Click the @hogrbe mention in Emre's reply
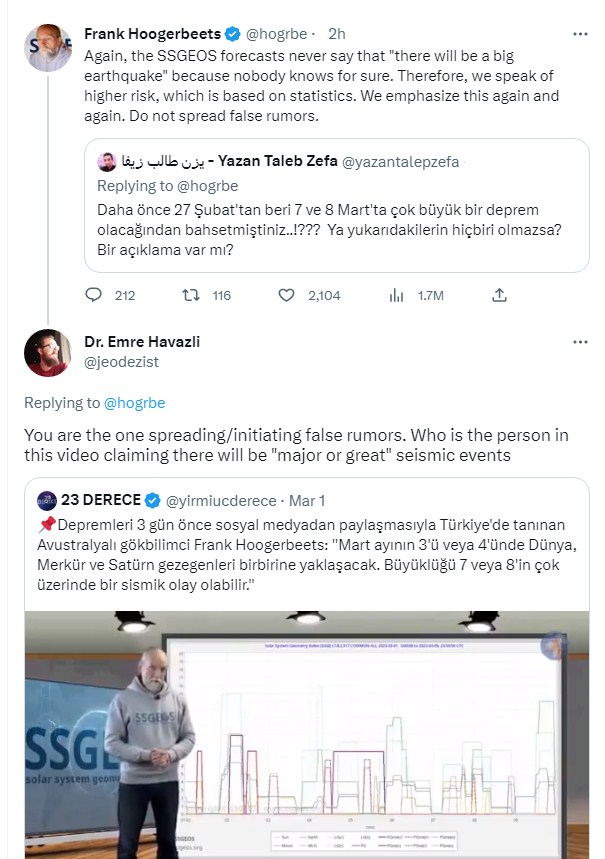This screenshot has width=605, height=859. tap(135, 403)
